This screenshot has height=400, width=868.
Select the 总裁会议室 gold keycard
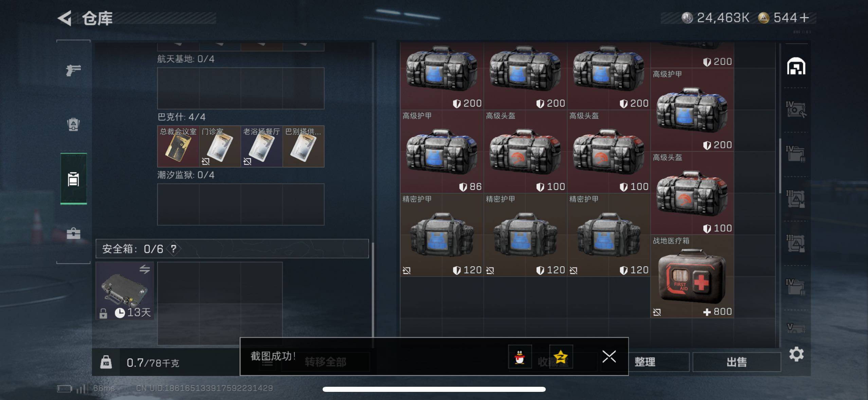178,146
